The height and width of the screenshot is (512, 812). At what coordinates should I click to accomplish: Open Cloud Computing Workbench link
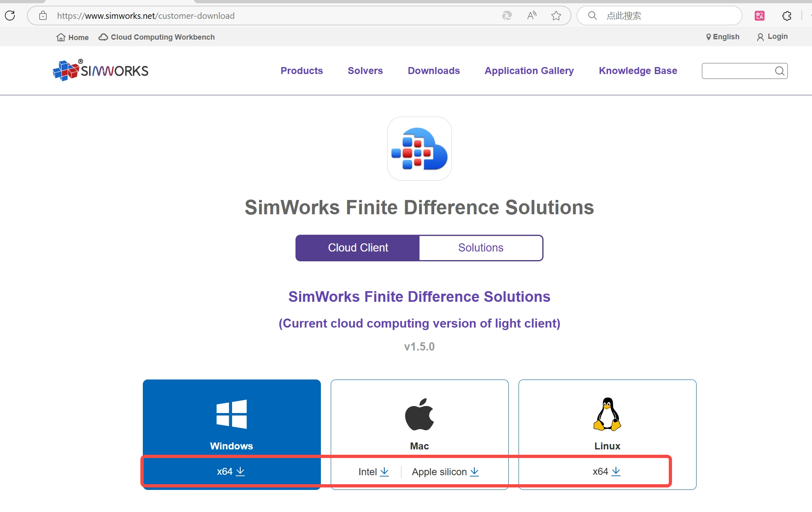click(x=157, y=37)
